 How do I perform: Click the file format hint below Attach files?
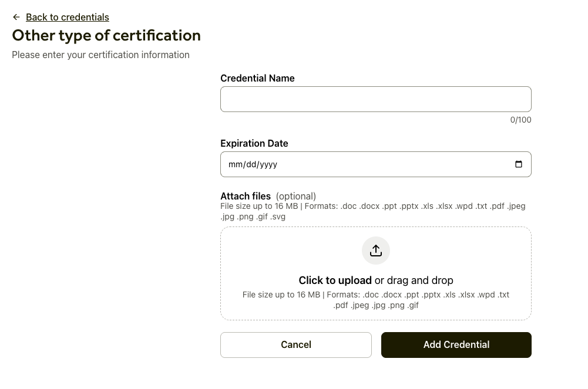click(x=372, y=211)
